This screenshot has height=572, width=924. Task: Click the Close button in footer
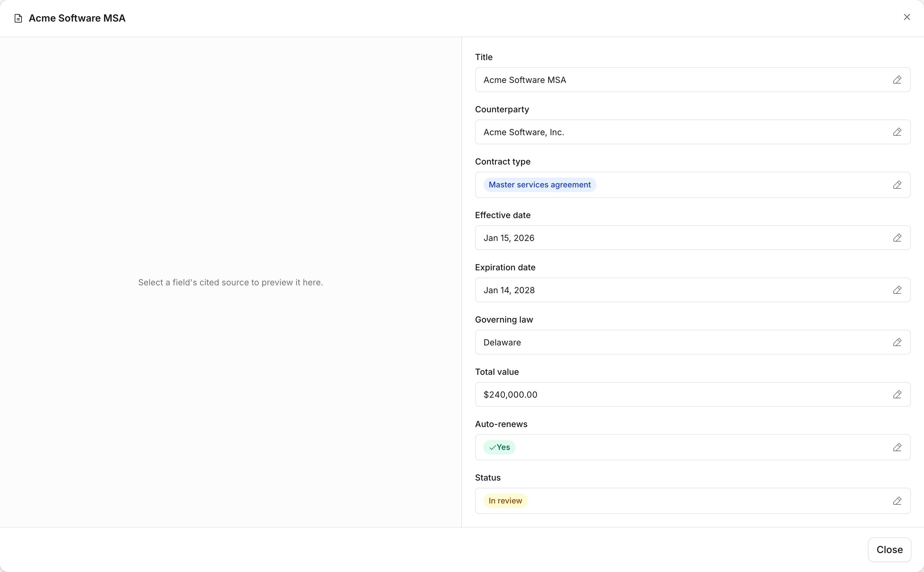(889, 550)
